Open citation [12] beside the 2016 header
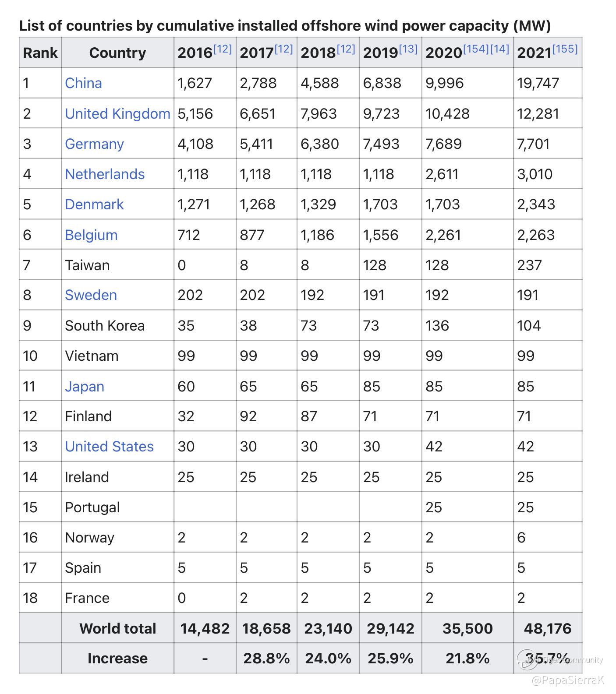Image resolution: width=616 pixels, height=694 pixels. 223,49
